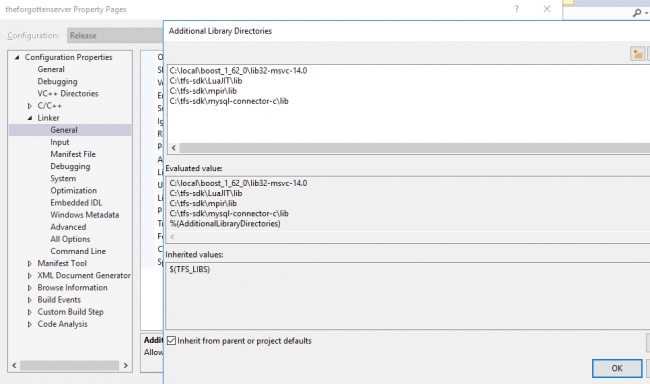Expand Build Events node
The image size is (650, 384).
click(x=30, y=299)
